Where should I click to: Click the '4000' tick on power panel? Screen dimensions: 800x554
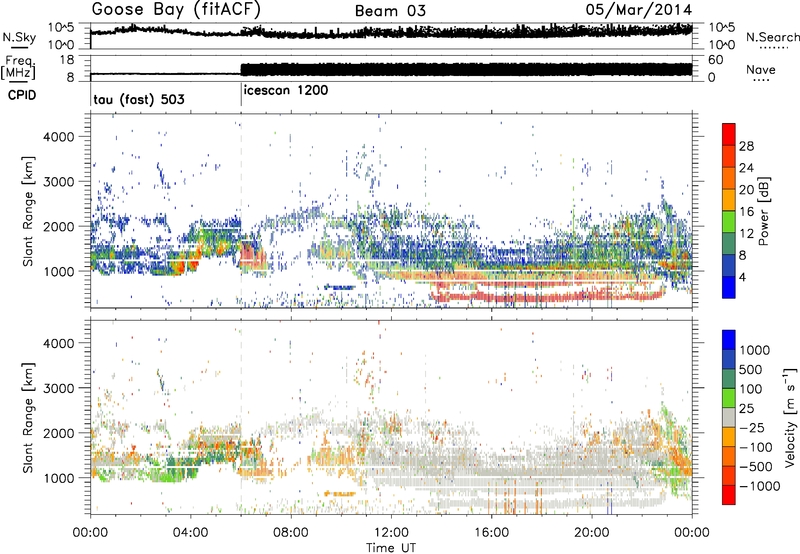pyautogui.click(x=59, y=137)
